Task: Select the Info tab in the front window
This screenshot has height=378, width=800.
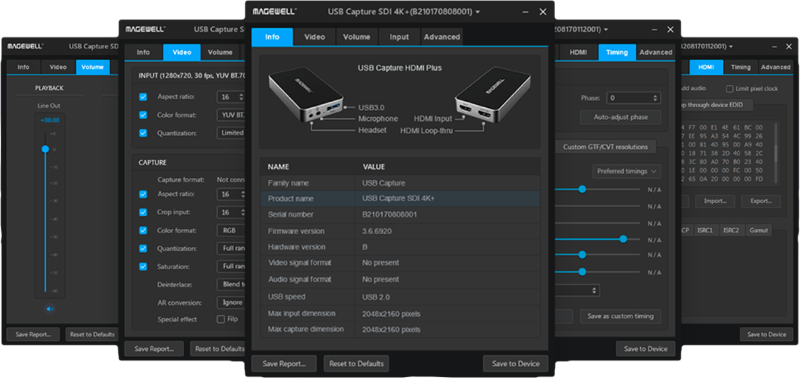Action: point(272,37)
